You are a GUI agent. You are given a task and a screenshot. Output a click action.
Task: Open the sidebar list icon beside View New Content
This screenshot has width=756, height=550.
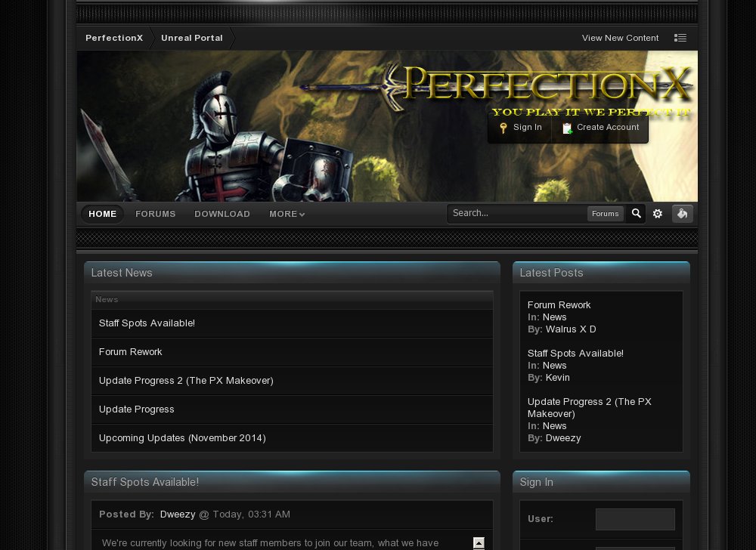680,38
